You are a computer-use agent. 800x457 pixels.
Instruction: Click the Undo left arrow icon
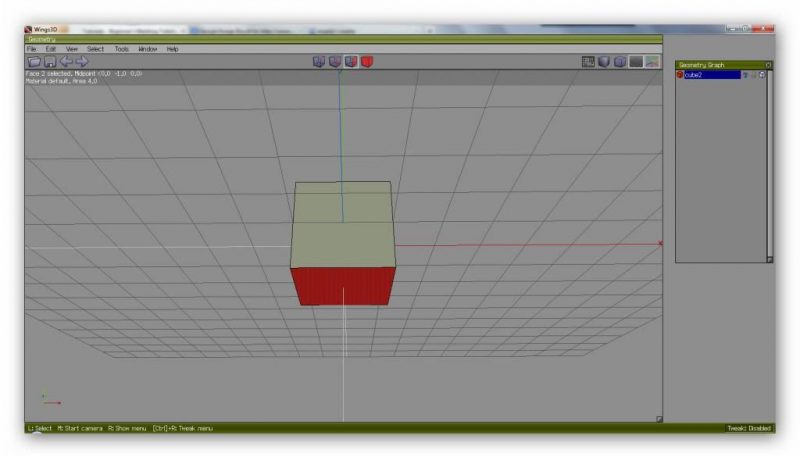pos(66,62)
